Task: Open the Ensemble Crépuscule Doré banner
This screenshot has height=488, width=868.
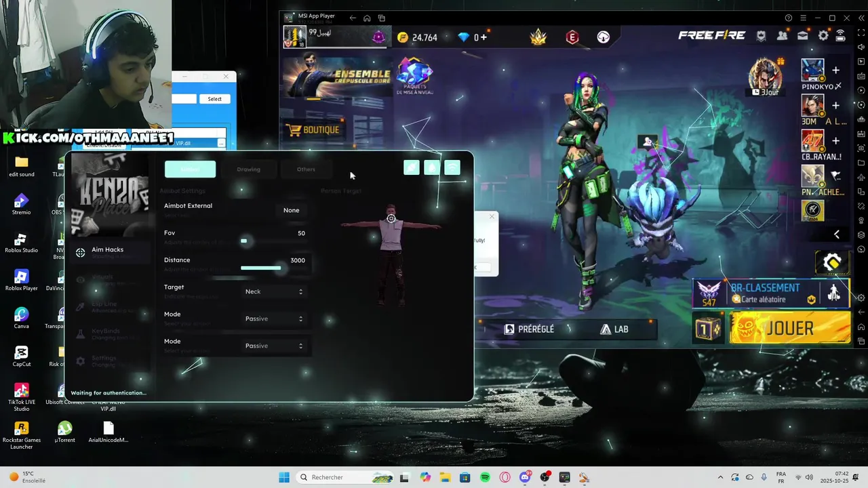Action: tap(337, 78)
